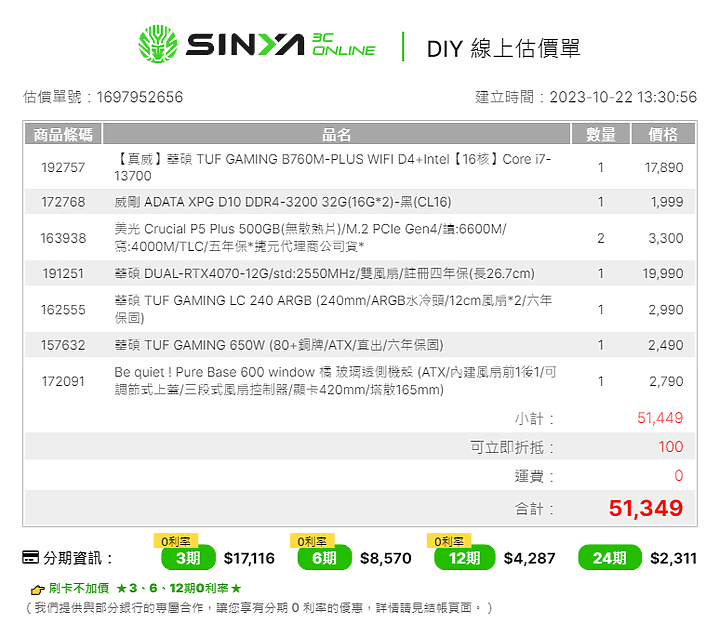Click the 運費 shipping value 0
720x637 pixels.
[x=679, y=475]
